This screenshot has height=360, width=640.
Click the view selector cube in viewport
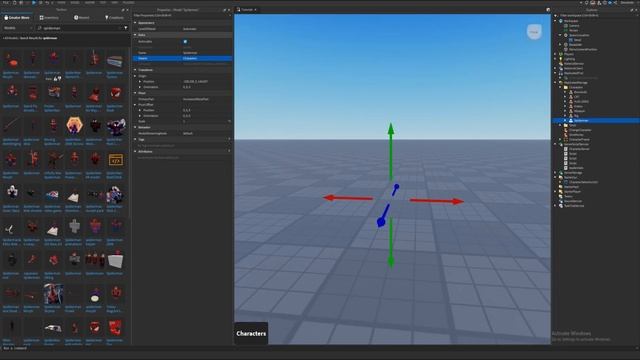(x=534, y=32)
